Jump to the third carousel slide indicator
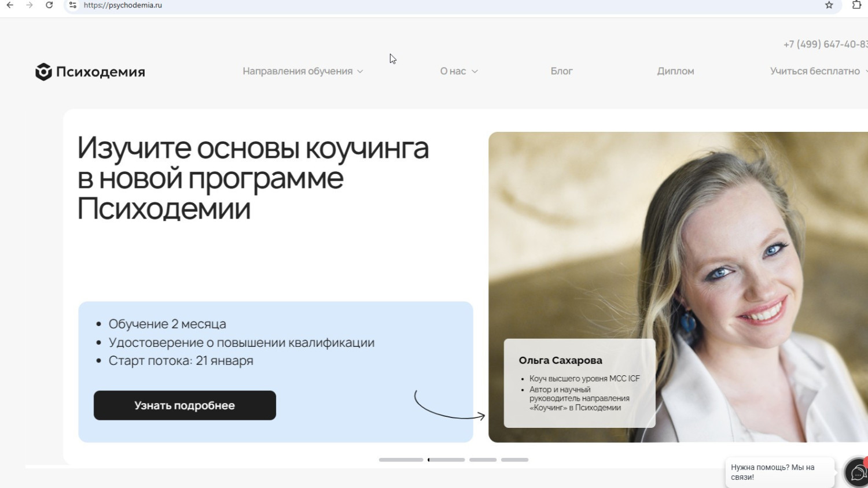868x488 pixels. pos(483,460)
